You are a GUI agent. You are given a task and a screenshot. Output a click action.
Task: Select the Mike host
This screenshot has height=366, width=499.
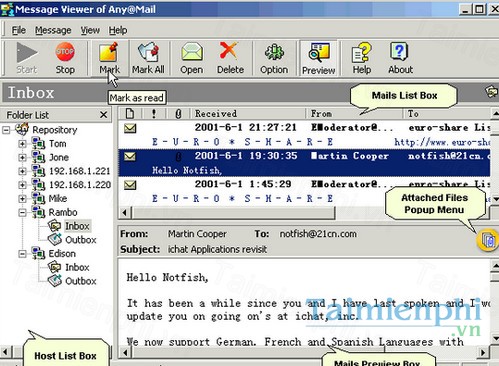[58, 198]
